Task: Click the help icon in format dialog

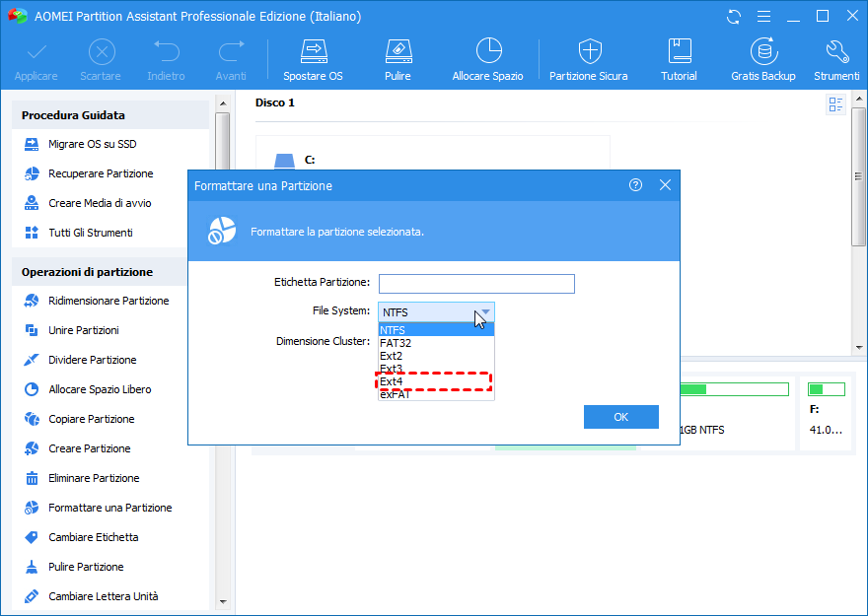Action: pyautogui.click(x=635, y=185)
